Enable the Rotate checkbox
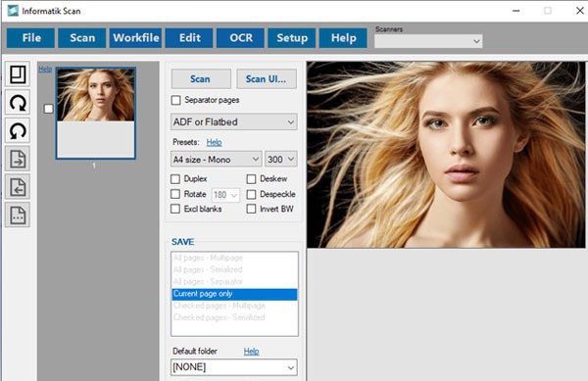This screenshot has width=588, height=381. click(x=175, y=194)
